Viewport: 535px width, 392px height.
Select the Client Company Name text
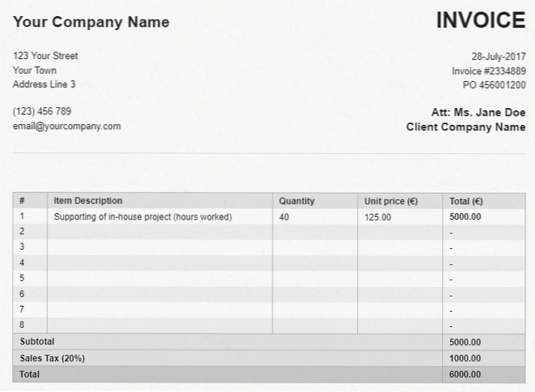465,127
